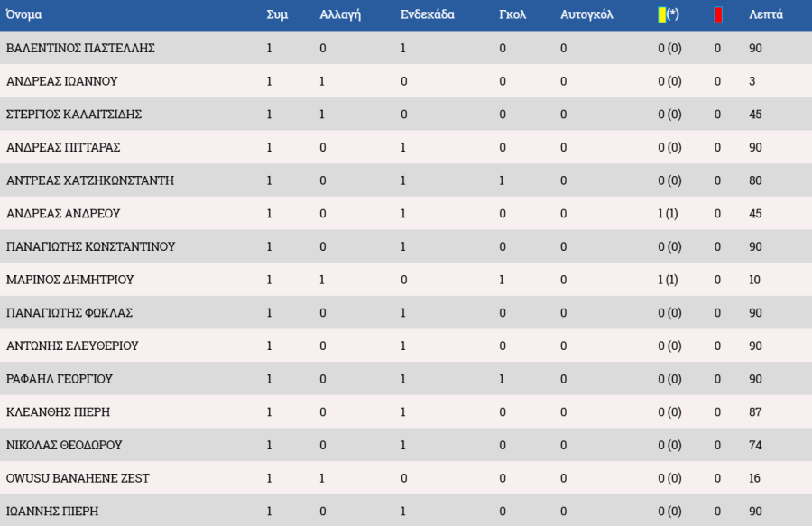The image size is (812, 526).
Task: Click the yellow card icon column header
Action: [x=667, y=14]
